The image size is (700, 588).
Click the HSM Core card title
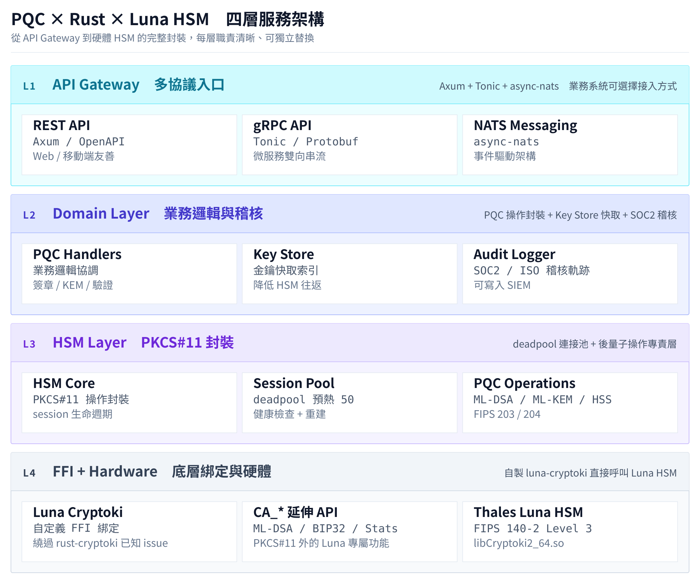tap(64, 383)
